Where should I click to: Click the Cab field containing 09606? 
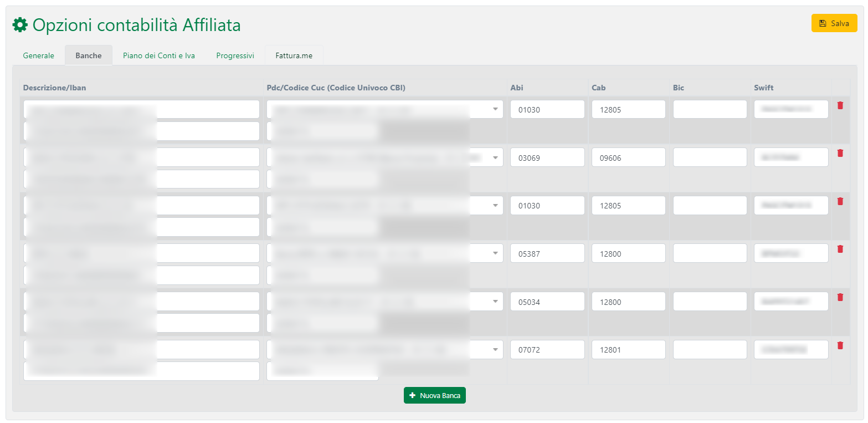628,158
